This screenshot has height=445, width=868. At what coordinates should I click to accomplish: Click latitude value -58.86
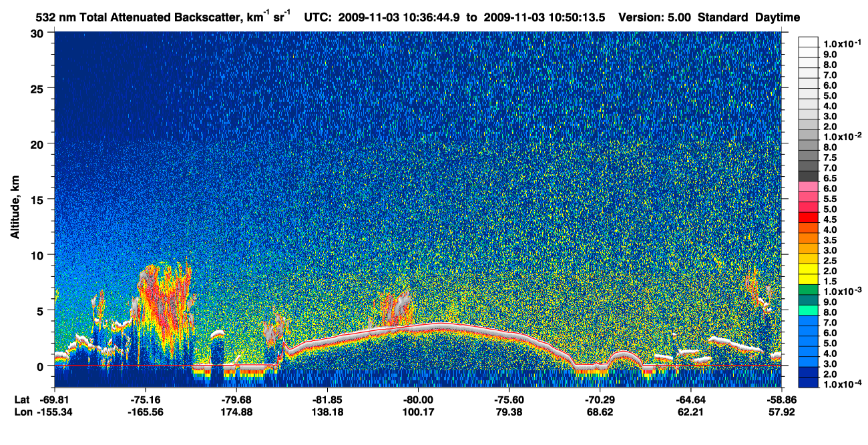pyautogui.click(x=781, y=400)
